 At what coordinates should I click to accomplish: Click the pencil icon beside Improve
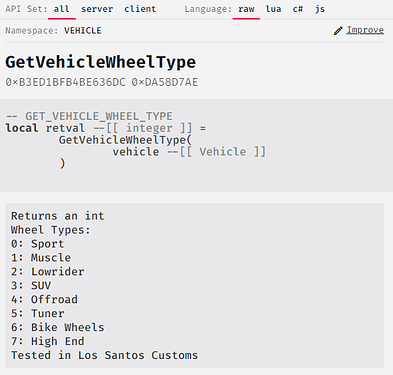tap(338, 31)
